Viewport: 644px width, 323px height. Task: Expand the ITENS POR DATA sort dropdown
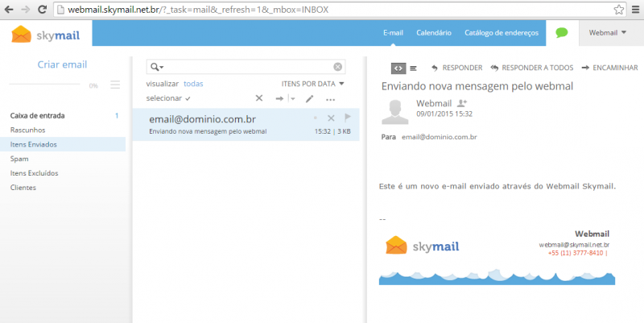pyautogui.click(x=312, y=83)
